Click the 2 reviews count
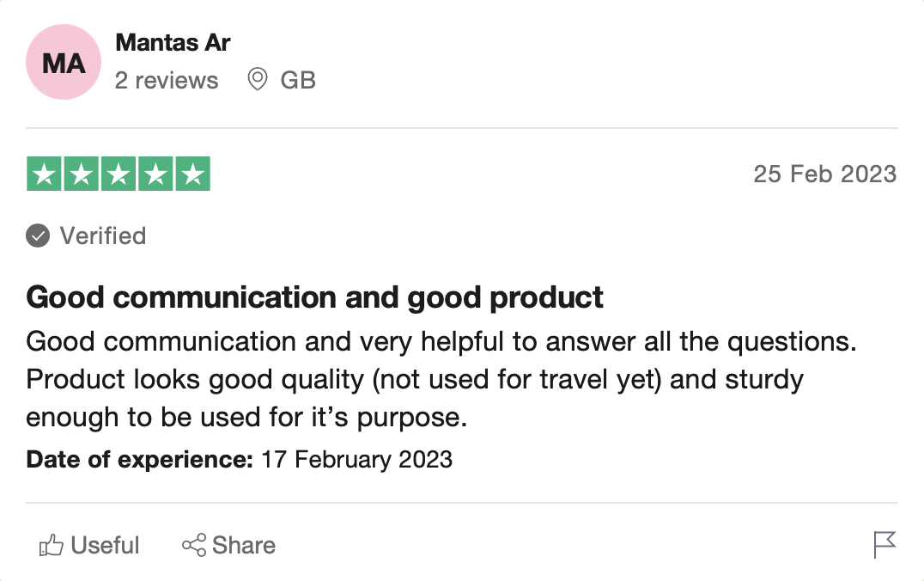 (x=167, y=80)
